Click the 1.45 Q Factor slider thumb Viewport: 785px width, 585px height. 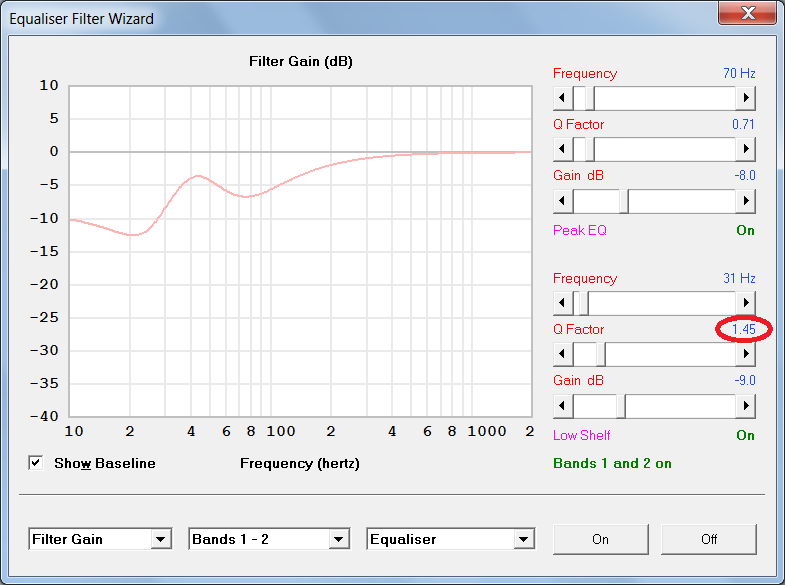point(601,354)
